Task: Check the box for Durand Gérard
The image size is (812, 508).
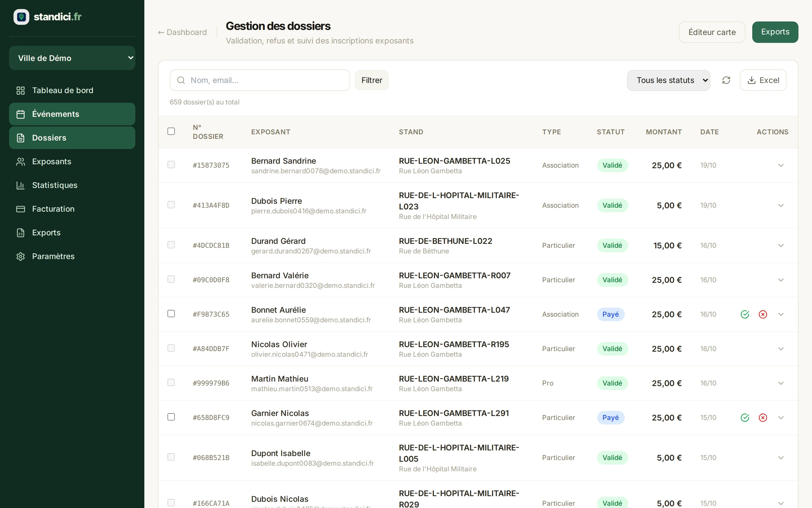Action: (171, 245)
